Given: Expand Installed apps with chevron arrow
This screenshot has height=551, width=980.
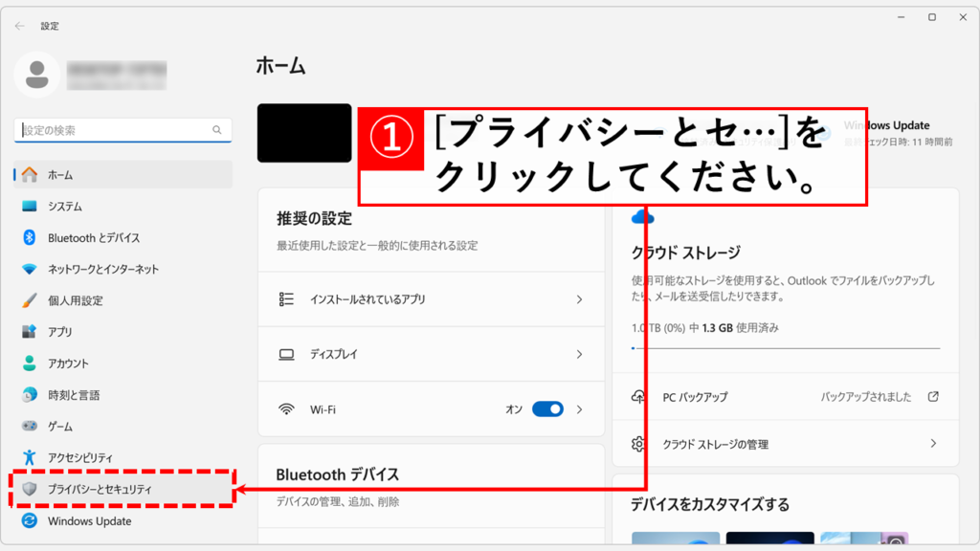Looking at the screenshot, I should (x=579, y=299).
